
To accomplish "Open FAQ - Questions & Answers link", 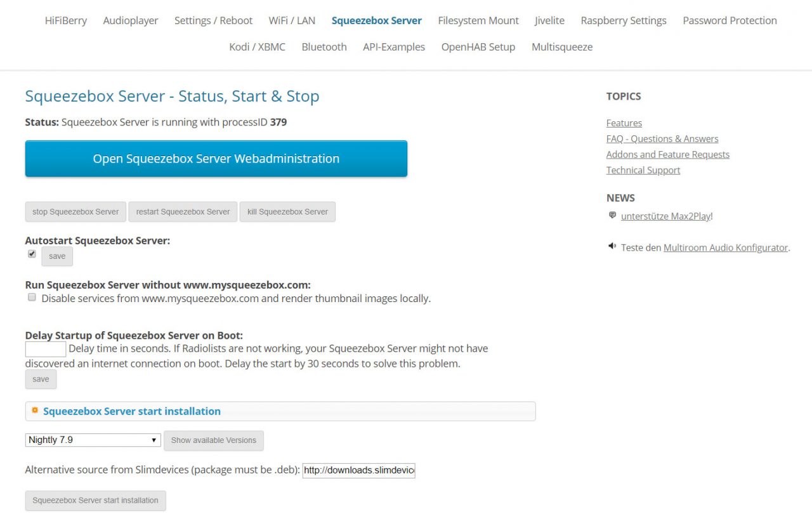I will 662,139.
